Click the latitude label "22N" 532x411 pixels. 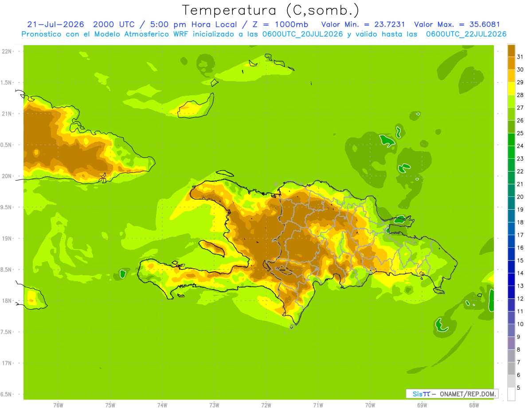tap(7, 51)
